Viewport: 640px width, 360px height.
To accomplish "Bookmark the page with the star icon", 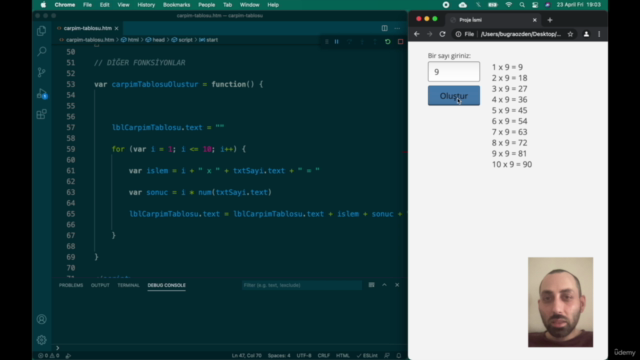I will click(570, 34).
